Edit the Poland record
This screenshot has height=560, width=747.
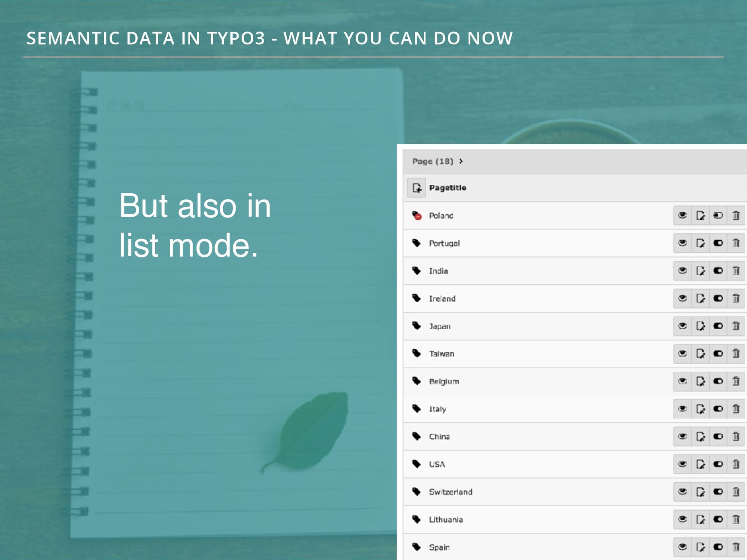700,215
